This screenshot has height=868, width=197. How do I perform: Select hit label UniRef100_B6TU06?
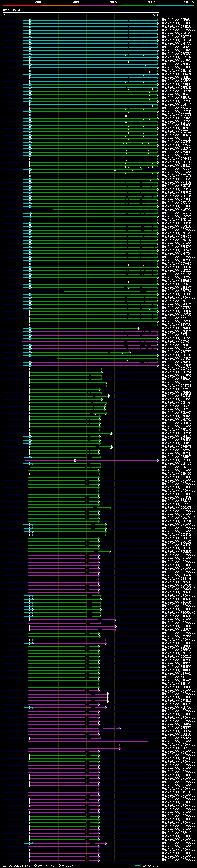click(x=177, y=375)
